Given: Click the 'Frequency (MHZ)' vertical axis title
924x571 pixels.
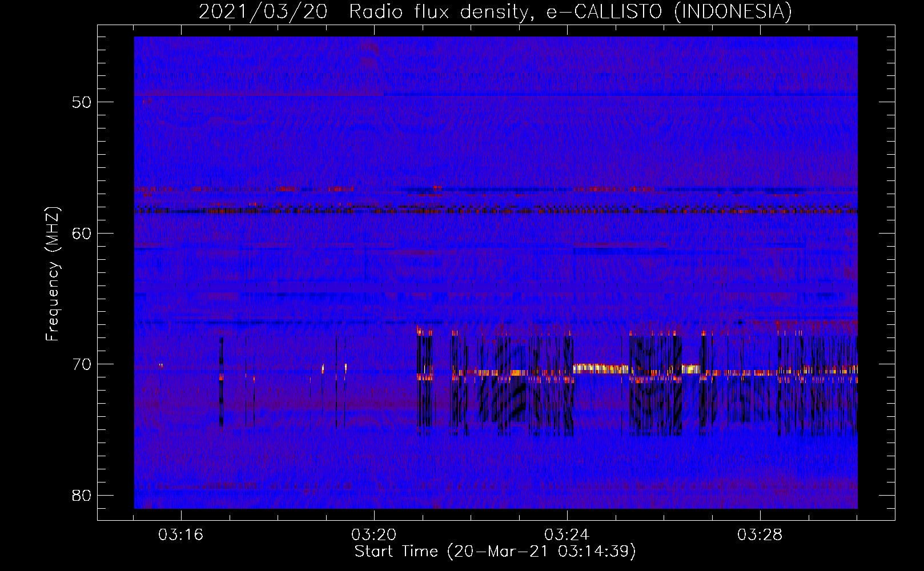Looking at the screenshot, I should (53, 274).
